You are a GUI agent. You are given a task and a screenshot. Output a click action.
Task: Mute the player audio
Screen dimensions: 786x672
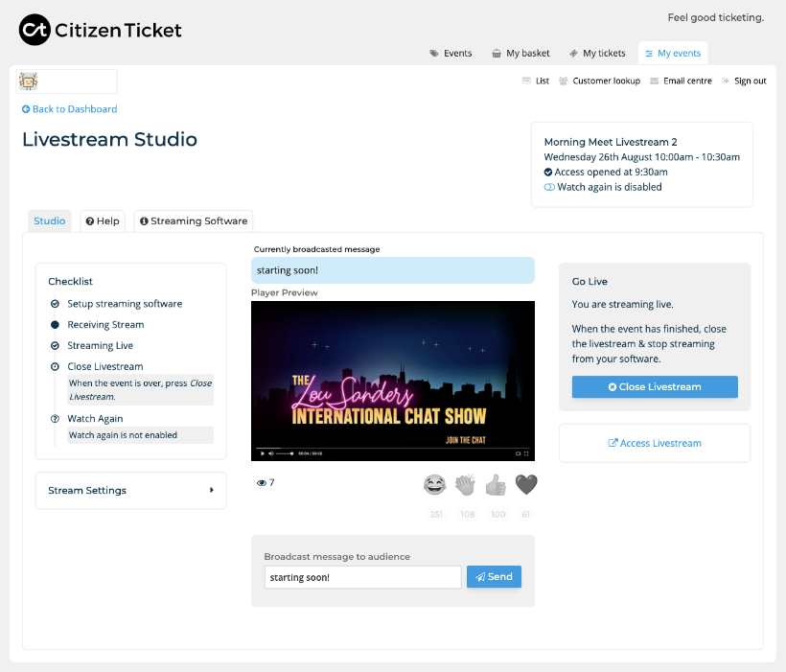point(273,452)
